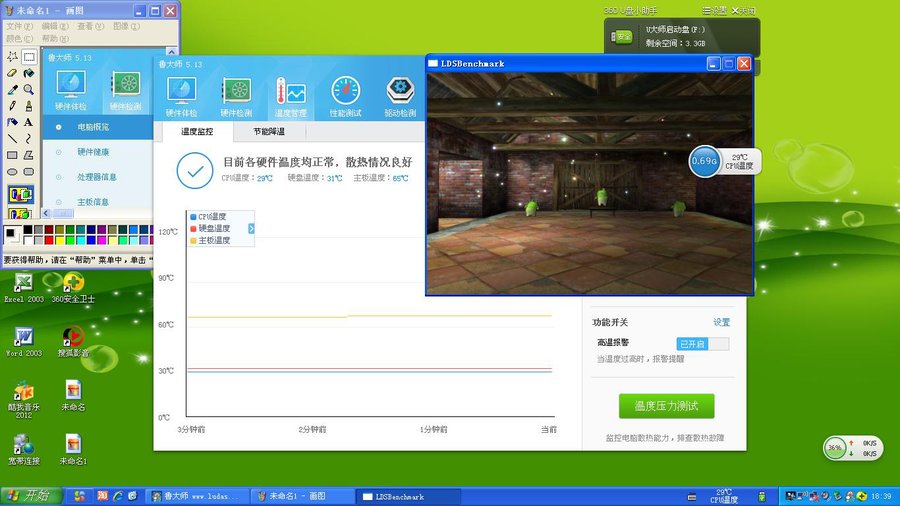Select 硬件健康 in the sidebar list
The width and height of the screenshot is (900, 506).
(93, 152)
